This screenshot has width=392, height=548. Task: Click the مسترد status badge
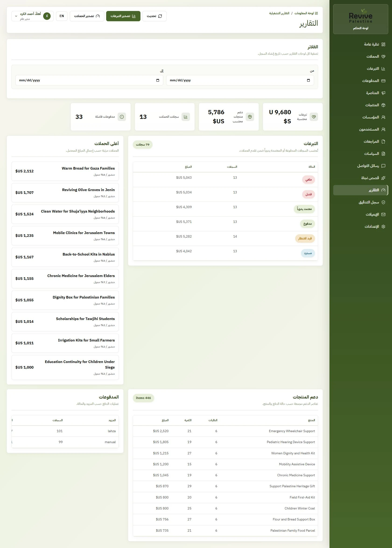(x=308, y=253)
